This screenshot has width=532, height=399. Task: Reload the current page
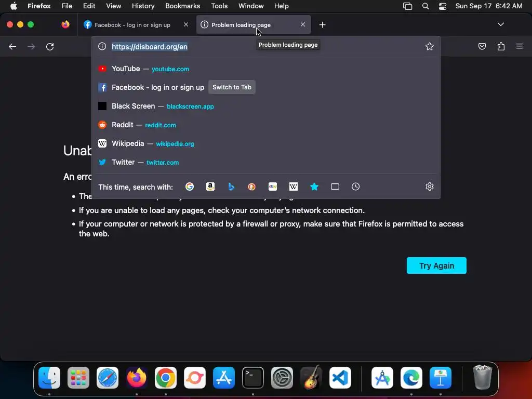coord(50,46)
